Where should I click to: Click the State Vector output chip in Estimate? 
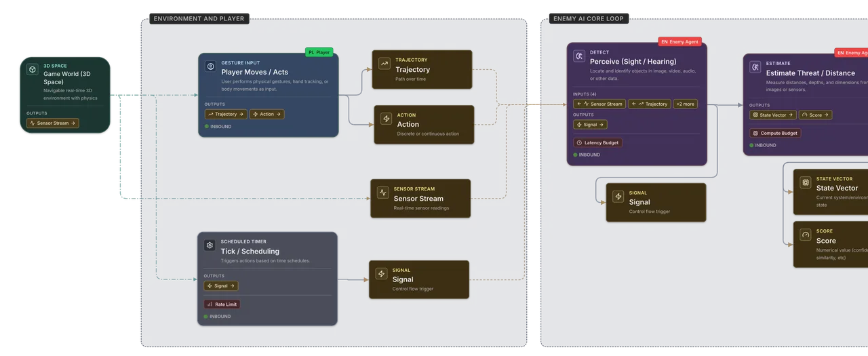click(x=773, y=115)
